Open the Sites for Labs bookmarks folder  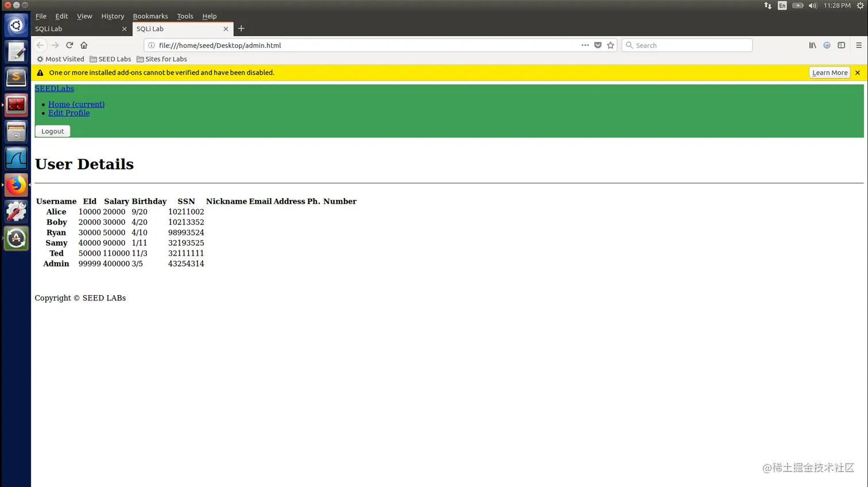(x=162, y=59)
